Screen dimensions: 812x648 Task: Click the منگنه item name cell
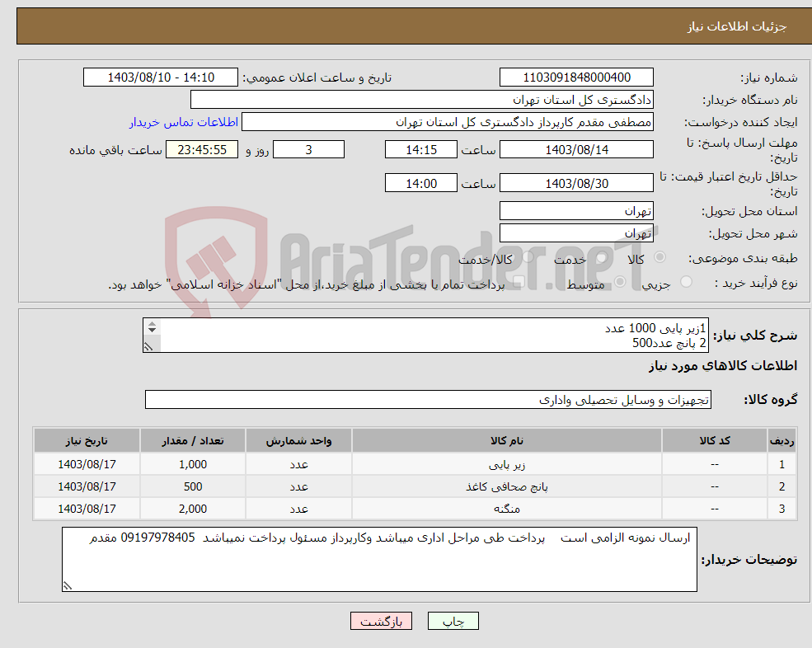point(506,509)
